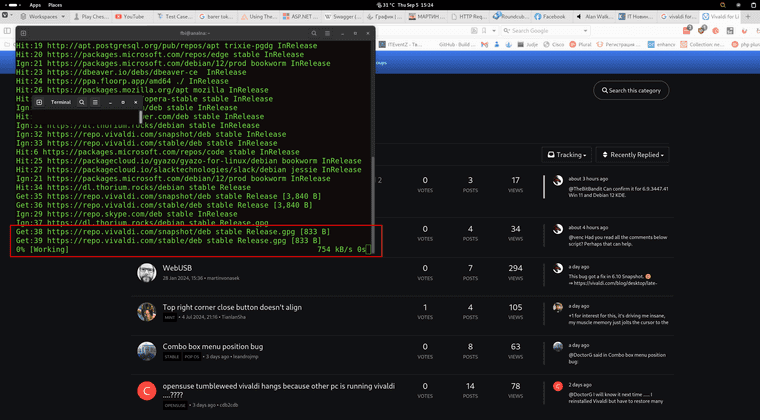Click orange search icon in top panel

(723, 5)
